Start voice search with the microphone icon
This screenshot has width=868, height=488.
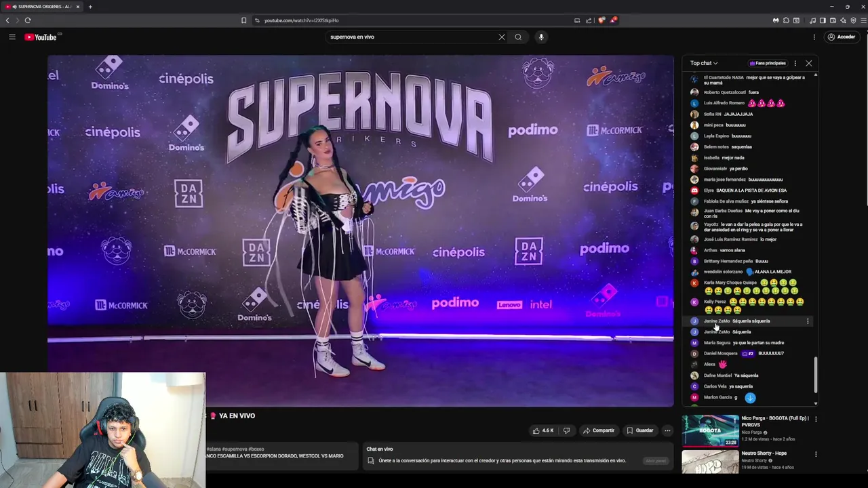pos(541,37)
